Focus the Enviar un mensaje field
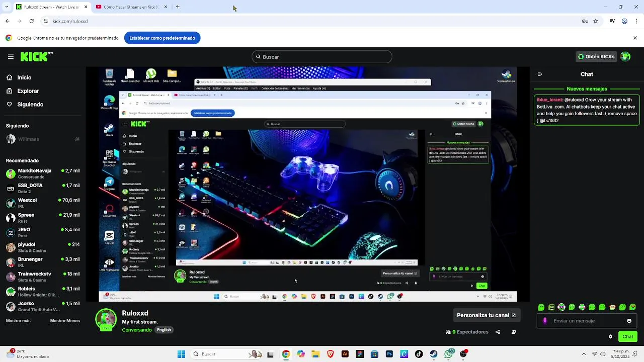 click(x=587, y=321)
